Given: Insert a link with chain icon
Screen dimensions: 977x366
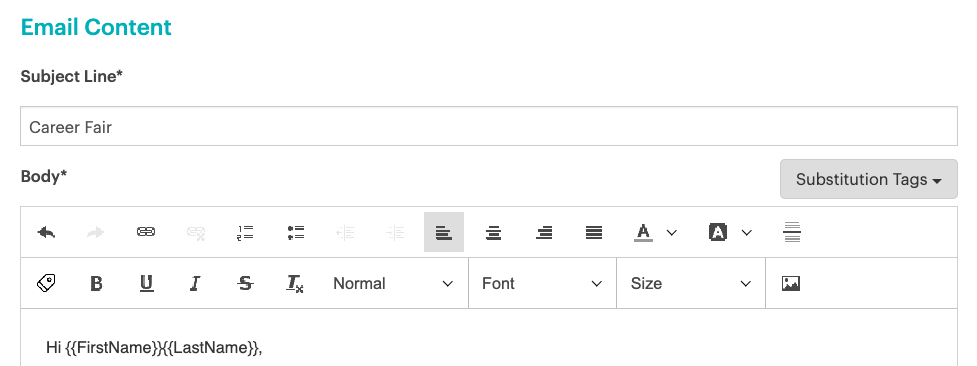Looking at the screenshot, I should [146, 233].
